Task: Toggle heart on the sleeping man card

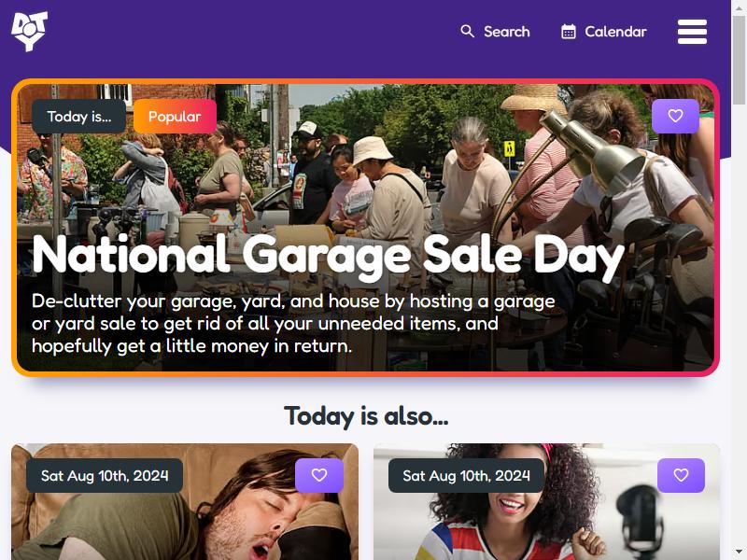Action: (x=319, y=475)
